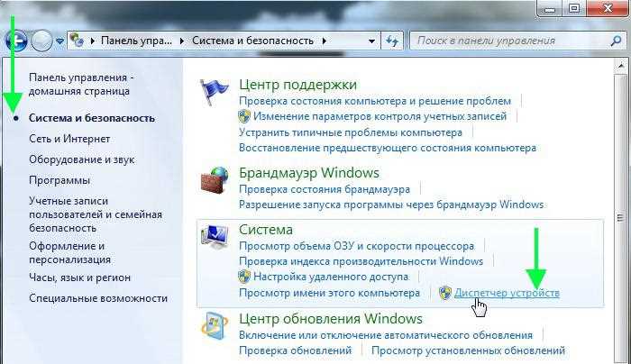Click the Система и безопасность breadcrumb
Screen dimensions: 631x364
(252, 41)
